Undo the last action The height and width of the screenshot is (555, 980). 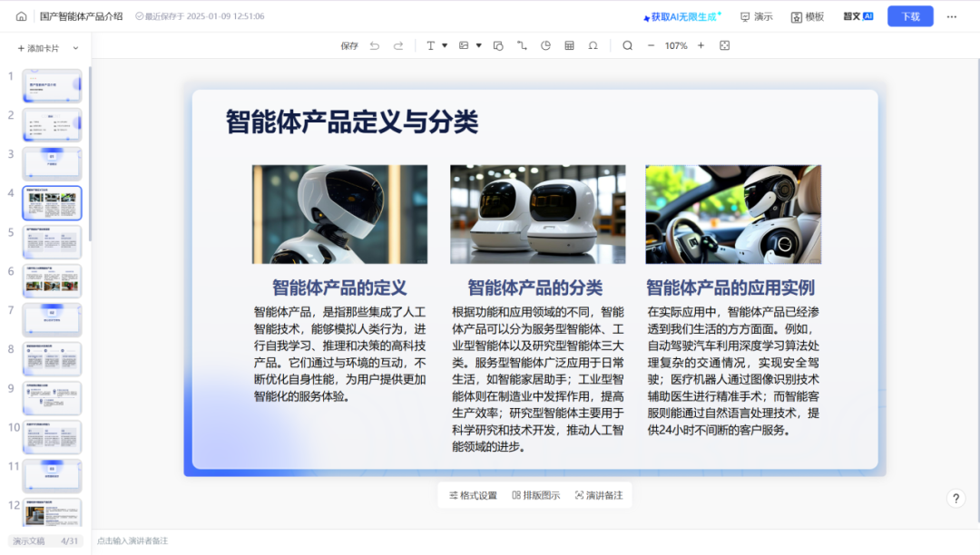tap(375, 45)
